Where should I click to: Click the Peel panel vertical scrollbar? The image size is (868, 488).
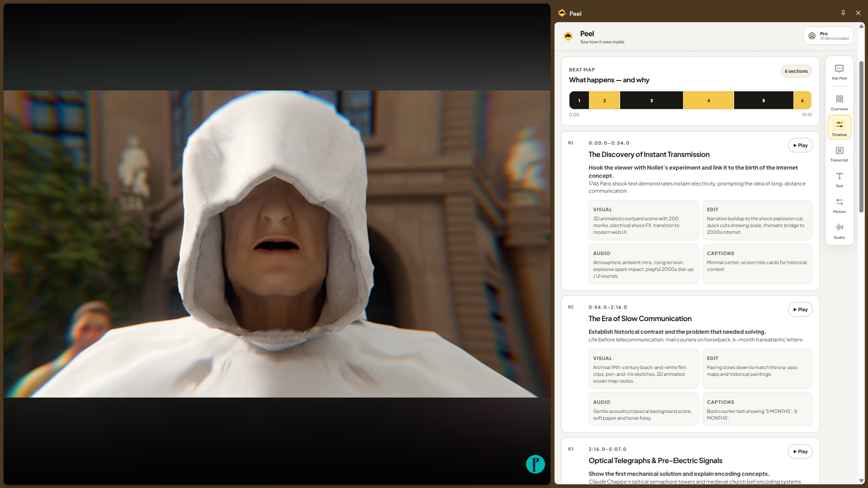(861, 137)
